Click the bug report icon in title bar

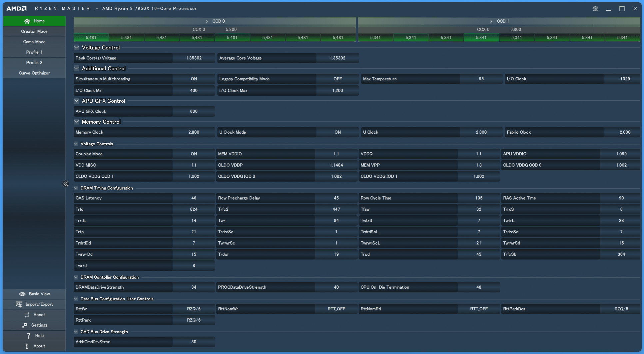coord(595,9)
